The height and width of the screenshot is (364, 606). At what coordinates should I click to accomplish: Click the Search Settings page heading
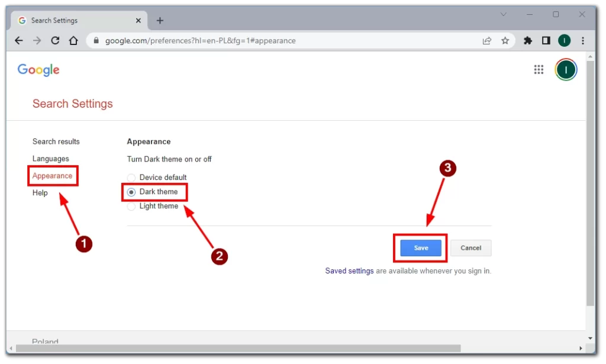[73, 104]
